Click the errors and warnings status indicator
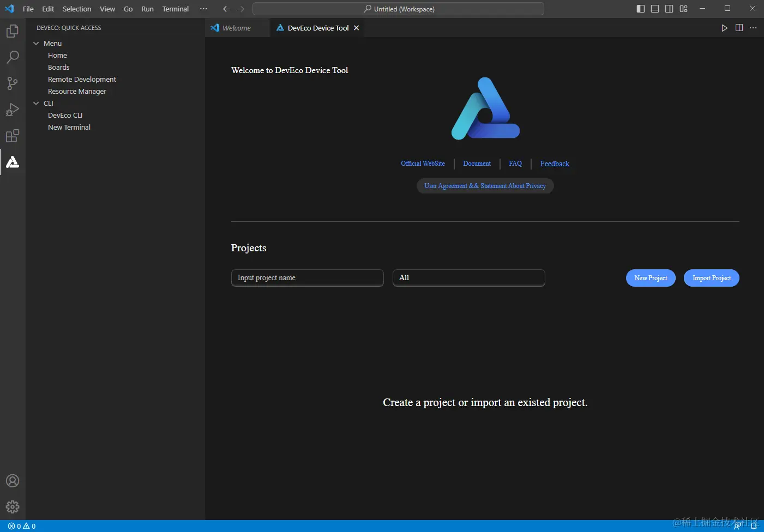 22,526
